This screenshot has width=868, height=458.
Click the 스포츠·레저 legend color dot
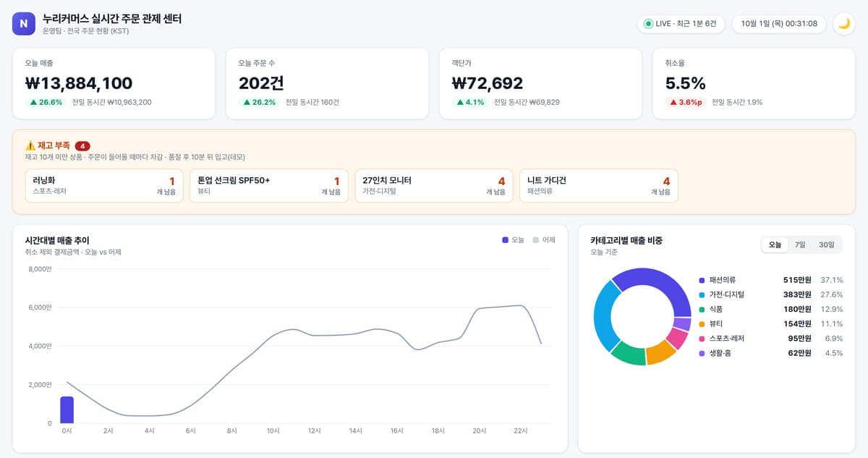coord(702,339)
